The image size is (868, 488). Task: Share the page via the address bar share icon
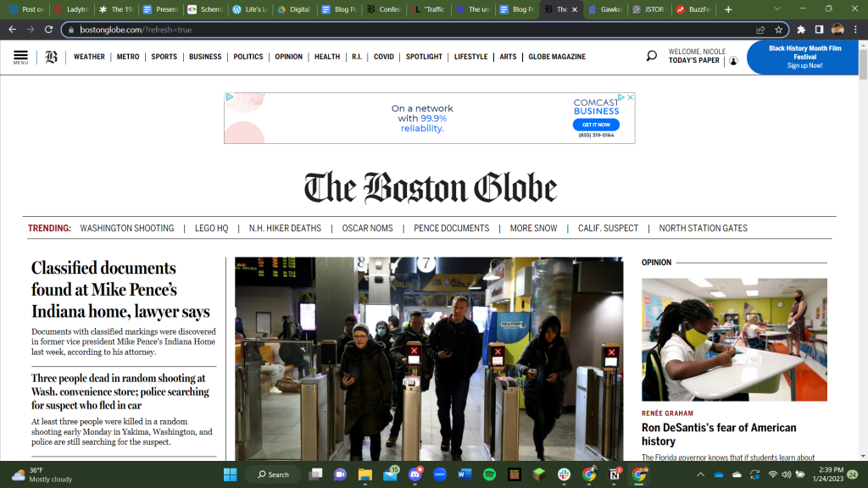coord(760,28)
